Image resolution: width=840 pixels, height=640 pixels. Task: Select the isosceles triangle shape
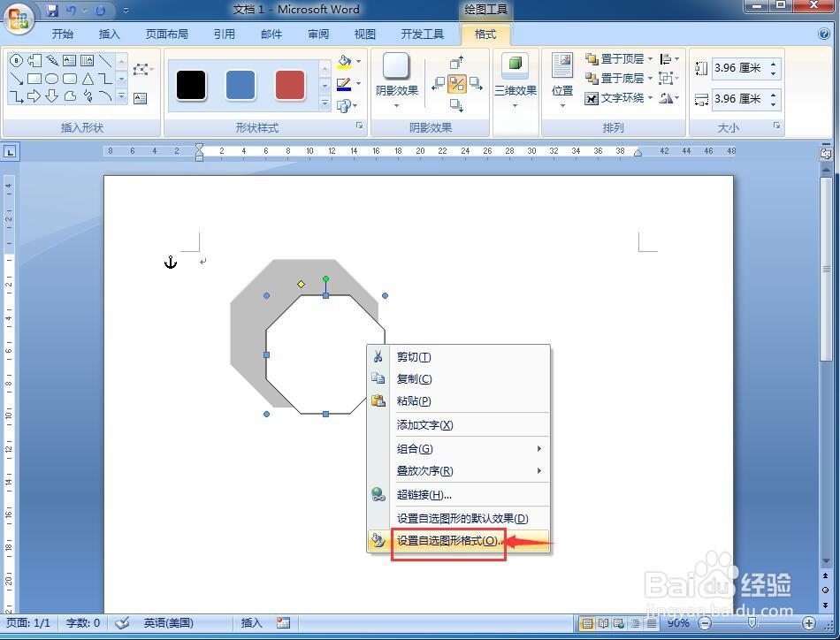click(x=88, y=79)
